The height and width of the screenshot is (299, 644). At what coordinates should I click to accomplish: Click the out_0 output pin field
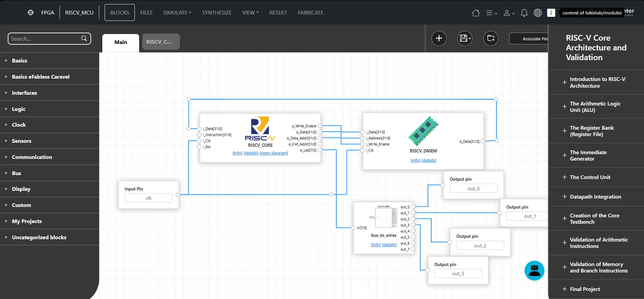click(x=473, y=188)
